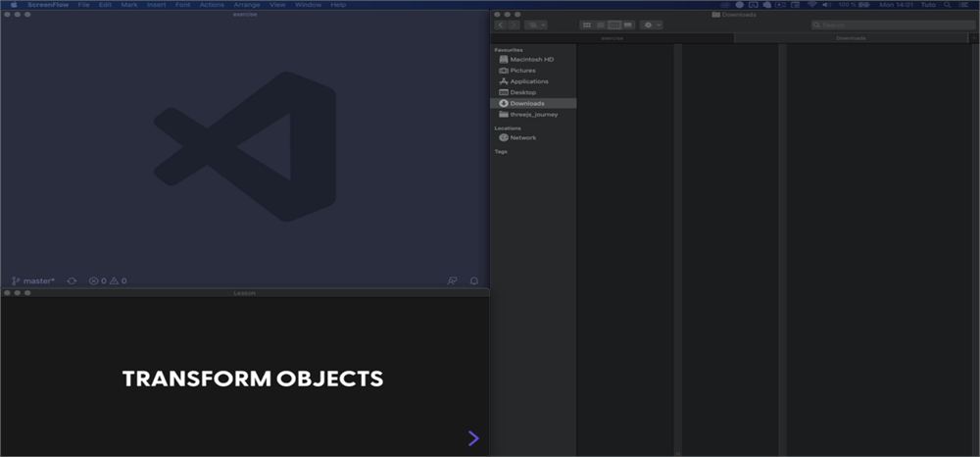Switch Finder to gallery view
The image size is (980, 457).
coord(629,25)
